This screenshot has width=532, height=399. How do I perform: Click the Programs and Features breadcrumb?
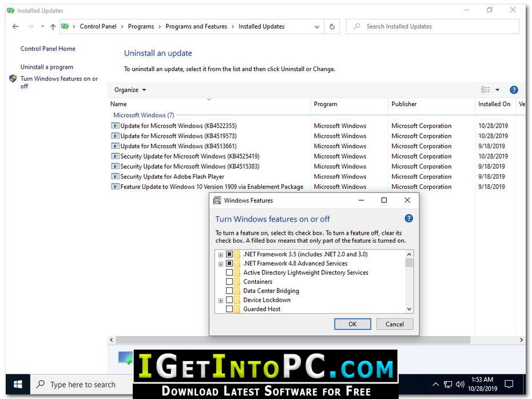point(196,26)
